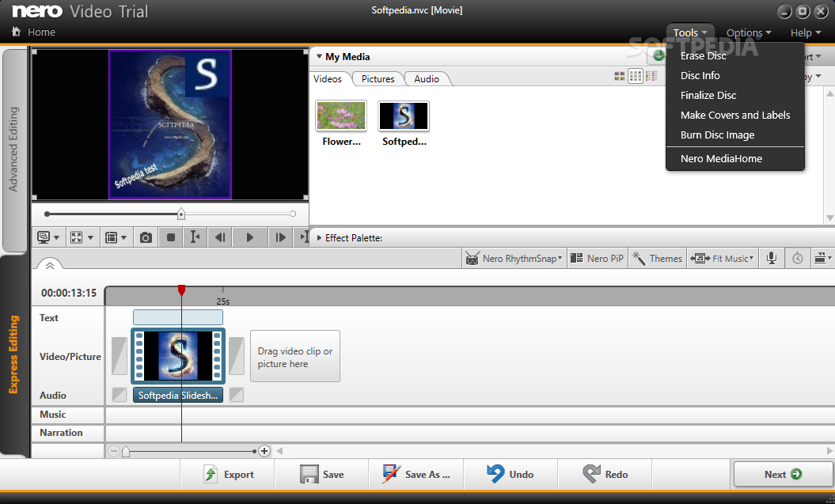This screenshot has width=835, height=504.
Task: Take a snapshot with the camera icon
Action: coord(146,237)
